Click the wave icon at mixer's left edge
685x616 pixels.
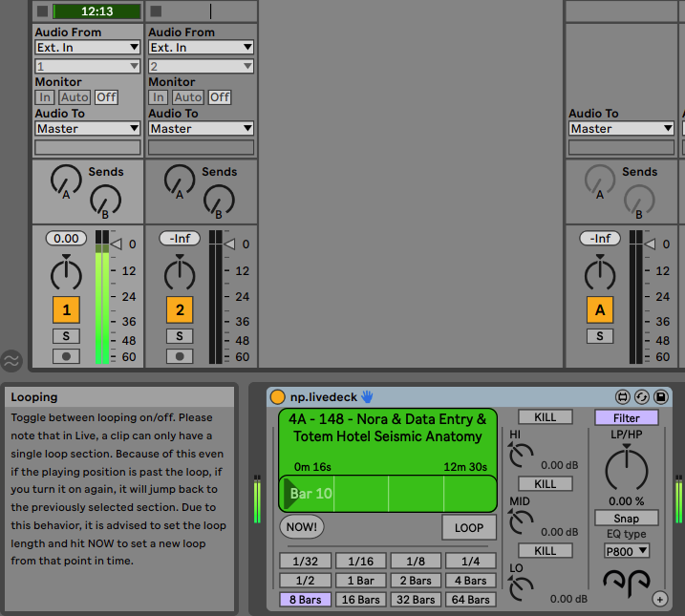tap(11, 360)
